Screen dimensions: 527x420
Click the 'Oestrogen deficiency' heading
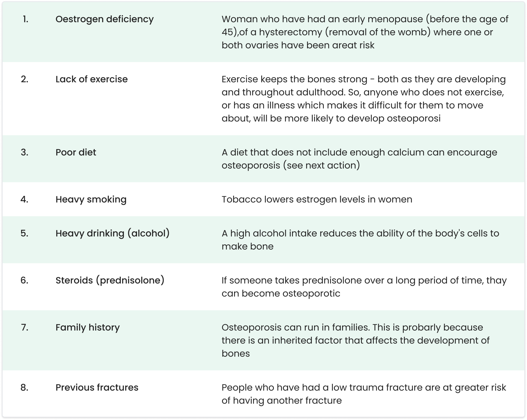pyautogui.click(x=104, y=19)
